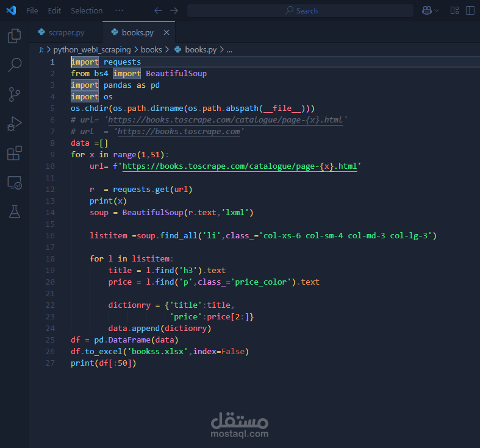Click the VS Code logo icon

pos(11,10)
